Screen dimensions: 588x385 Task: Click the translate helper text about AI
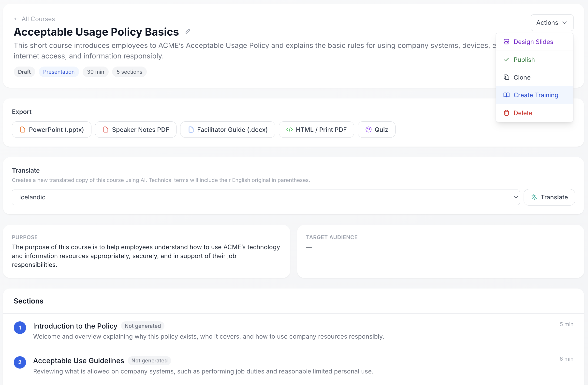[161, 180]
